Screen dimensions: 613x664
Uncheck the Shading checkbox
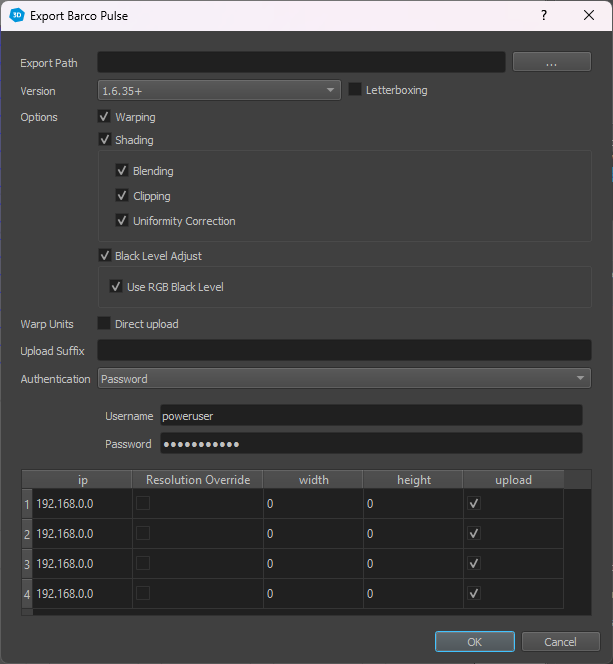coord(105,140)
